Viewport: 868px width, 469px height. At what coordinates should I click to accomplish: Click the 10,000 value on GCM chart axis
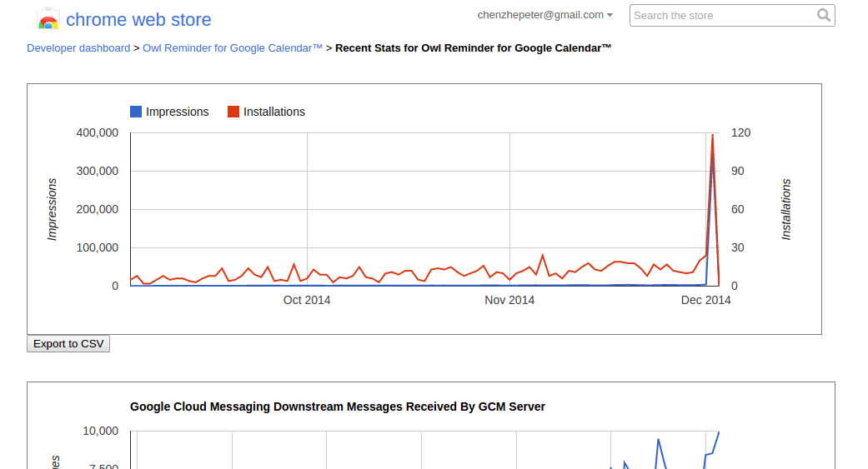[x=101, y=431]
